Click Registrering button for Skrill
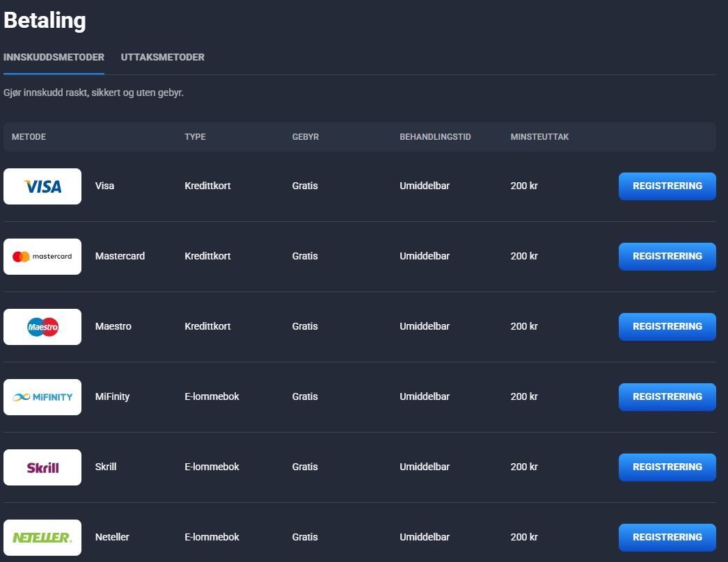 point(667,467)
